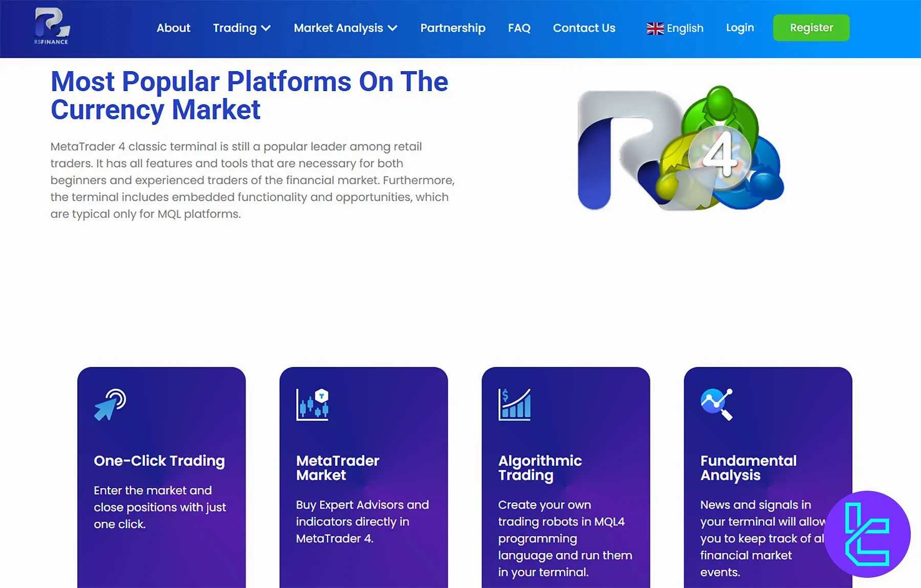921x588 pixels.
Task: Click the Fundamental Analysis magnifier icon
Action: pos(716,404)
